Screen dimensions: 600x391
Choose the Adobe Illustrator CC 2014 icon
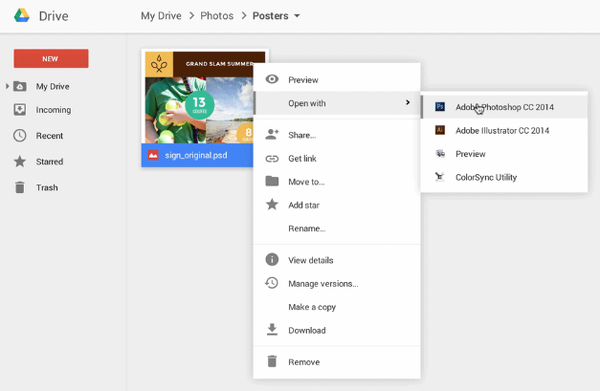tap(440, 130)
